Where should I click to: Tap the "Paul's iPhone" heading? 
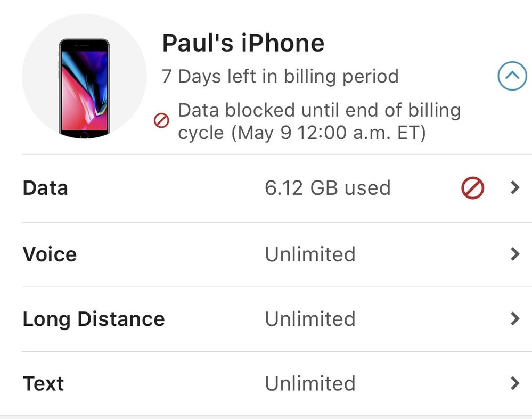coord(243,43)
